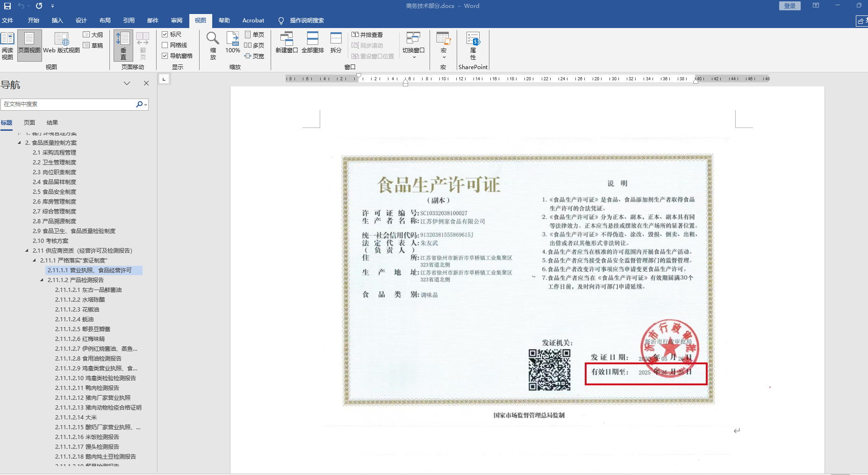Switch to Draft view (草稿)
Screen dimensions: 868x475
(93, 45)
